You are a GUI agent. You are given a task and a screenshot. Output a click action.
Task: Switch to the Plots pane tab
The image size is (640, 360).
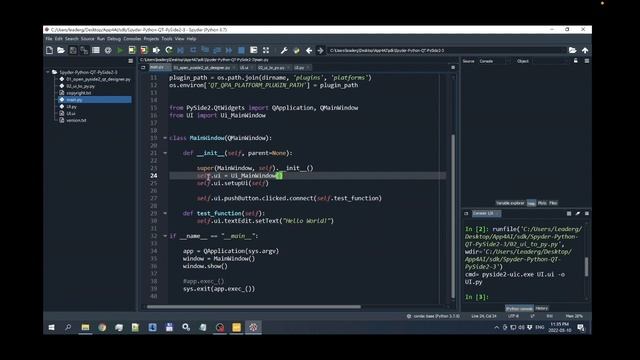tap(542, 203)
